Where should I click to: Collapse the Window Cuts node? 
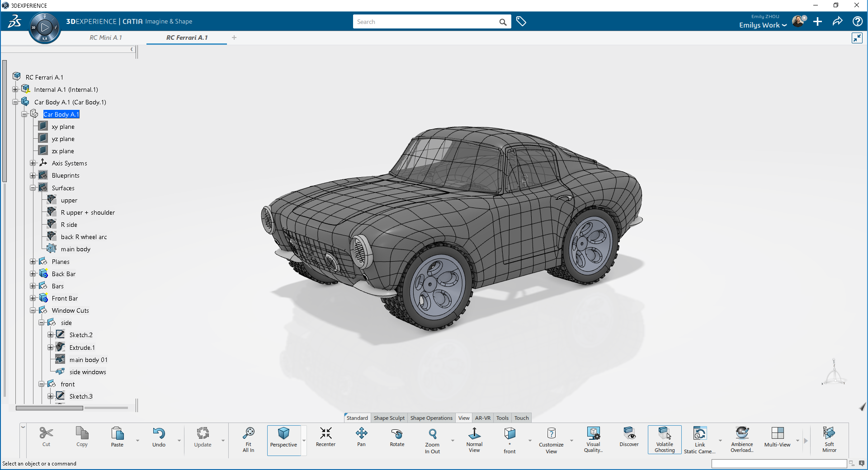[33, 310]
